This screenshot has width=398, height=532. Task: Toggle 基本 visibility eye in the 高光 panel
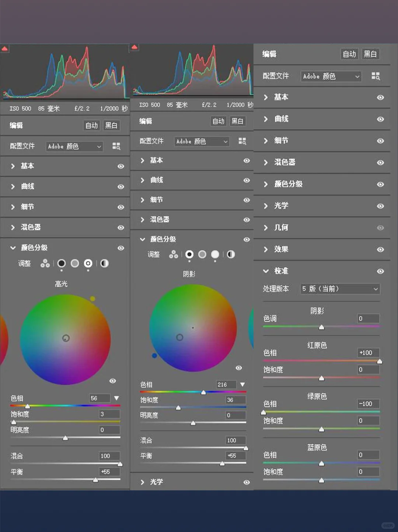point(121,166)
